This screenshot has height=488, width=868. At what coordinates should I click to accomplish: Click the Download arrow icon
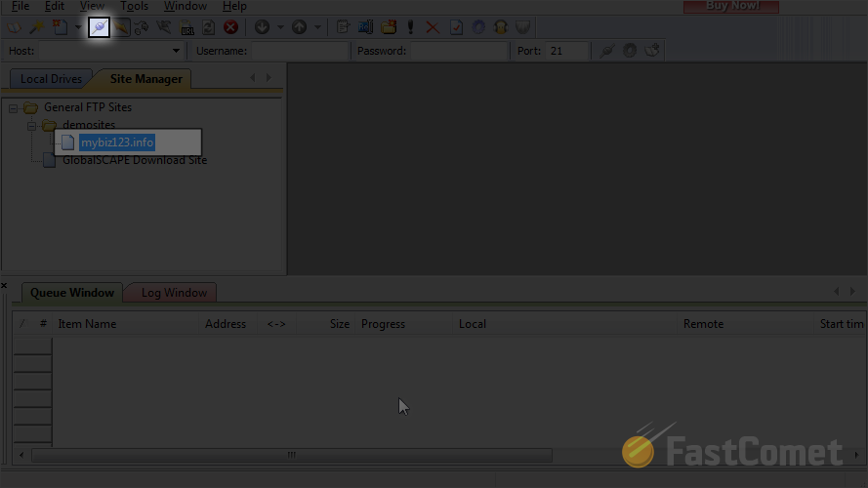[x=262, y=27]
